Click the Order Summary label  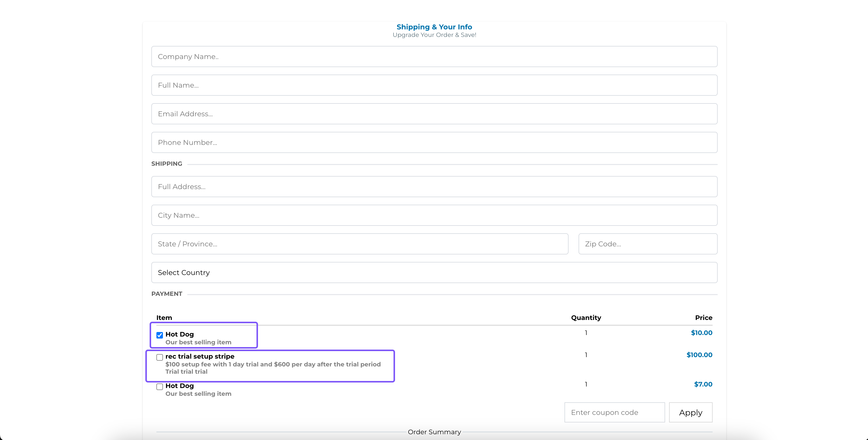[x=434, y=432]
